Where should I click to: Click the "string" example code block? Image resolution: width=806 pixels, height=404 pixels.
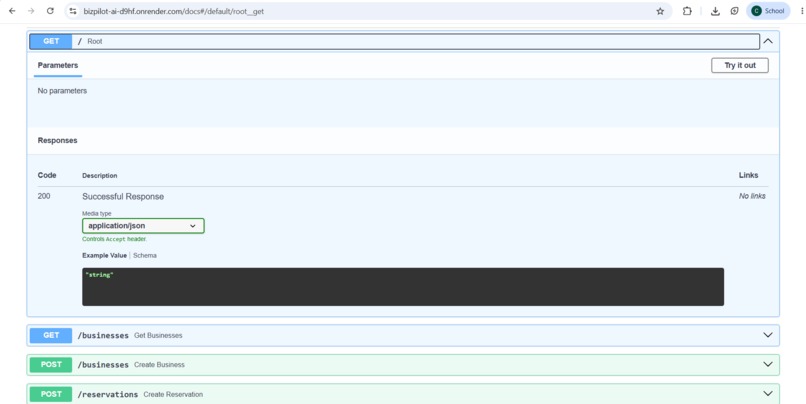[403, 287]
